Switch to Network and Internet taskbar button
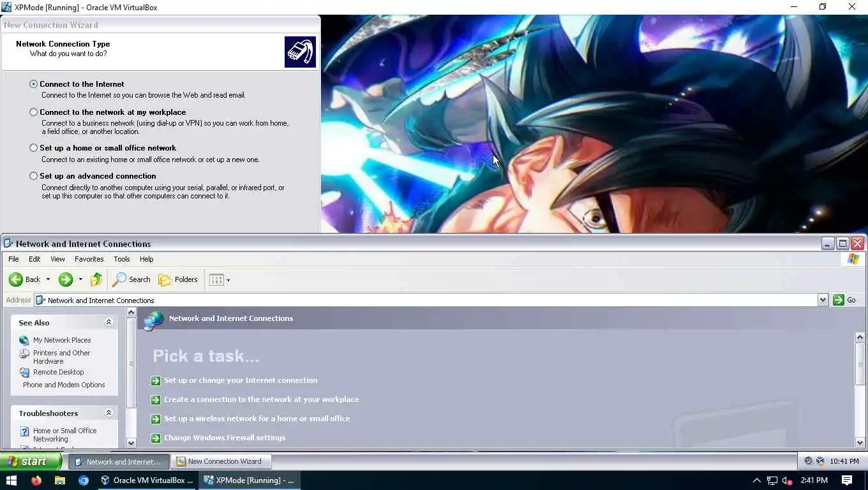This screenshot has width=868, height=490. click(119, 461)
